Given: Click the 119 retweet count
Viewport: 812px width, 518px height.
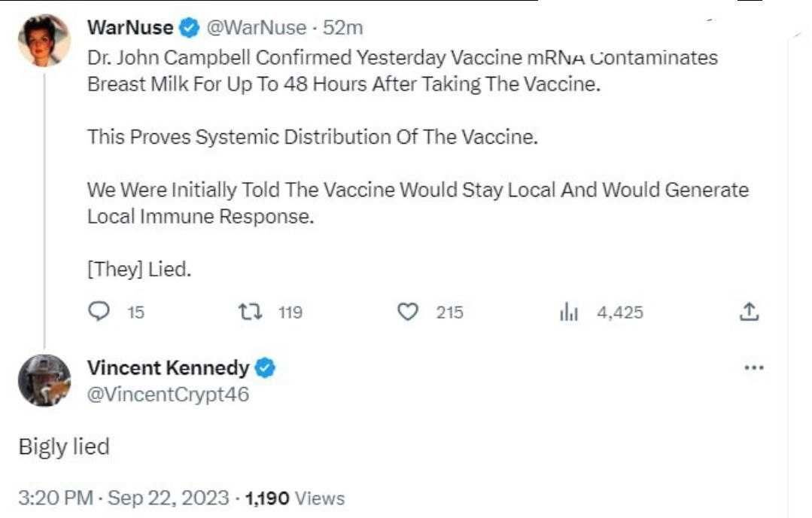Looking at the screenshot, I should pyautogui.click(x=290, y=312).
